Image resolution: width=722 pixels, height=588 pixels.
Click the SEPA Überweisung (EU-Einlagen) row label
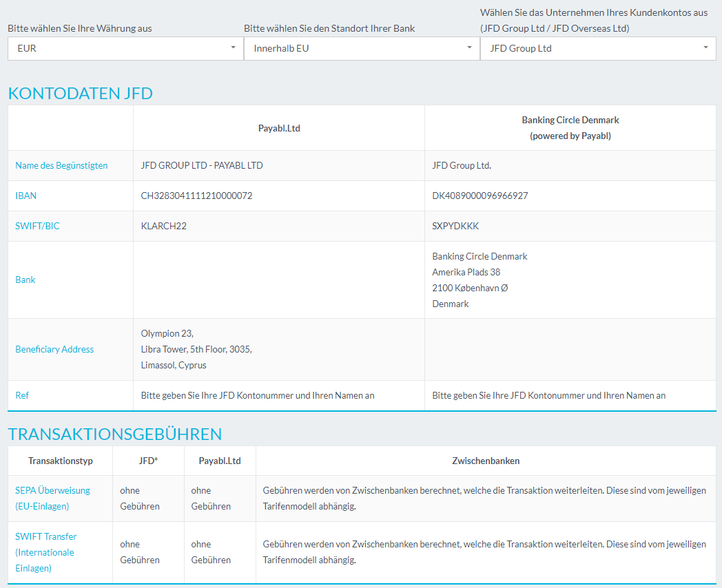(52, 498)
